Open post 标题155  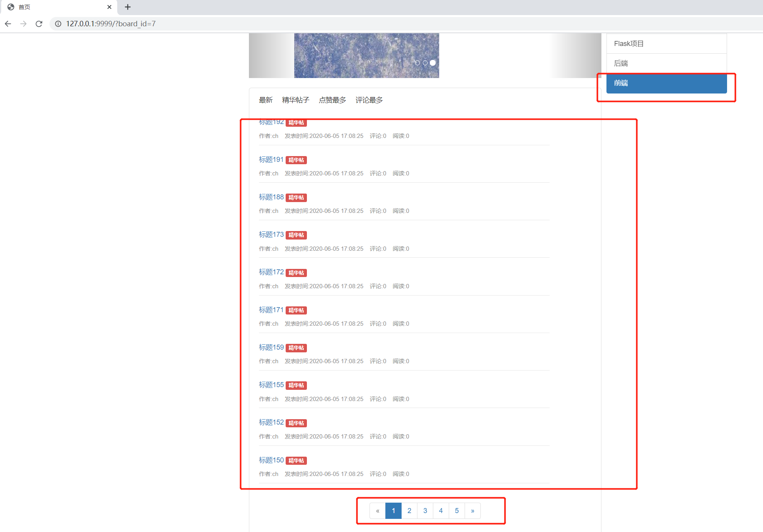(x=271, y=385)
